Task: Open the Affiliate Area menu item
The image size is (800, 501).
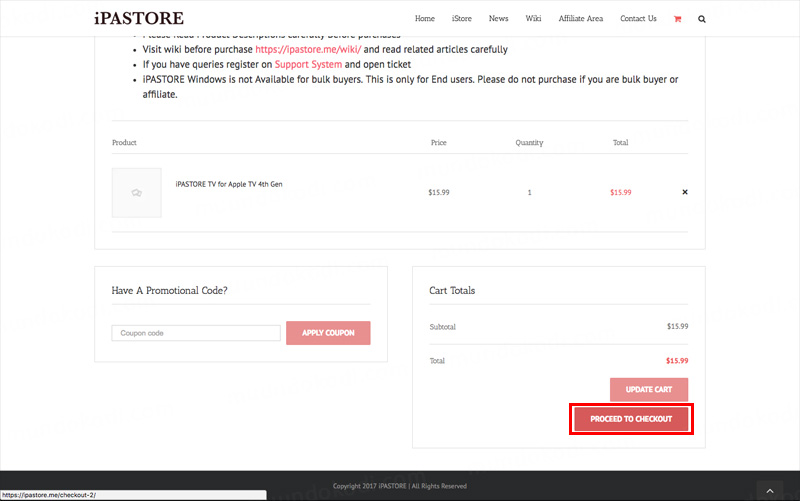Action: click(581, 18)
